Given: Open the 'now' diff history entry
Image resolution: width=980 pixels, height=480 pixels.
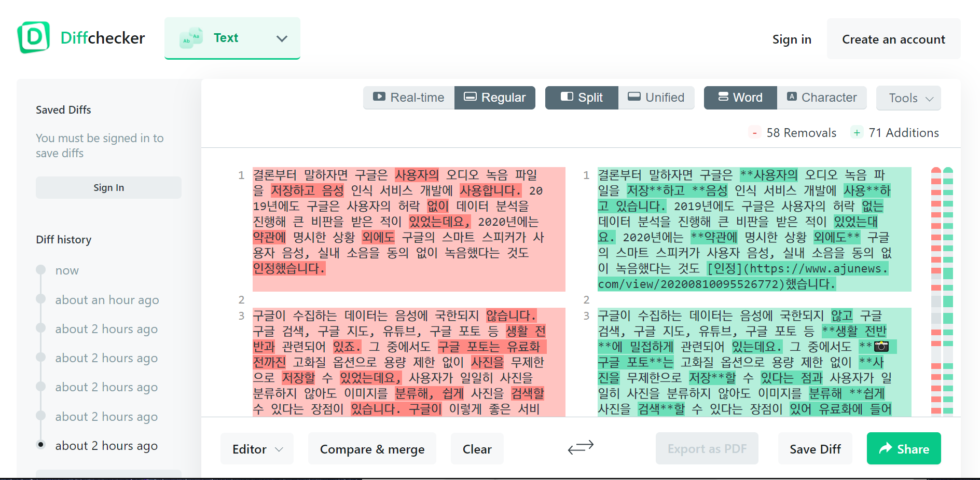Looking at the screenshot, I should point(67,270).
